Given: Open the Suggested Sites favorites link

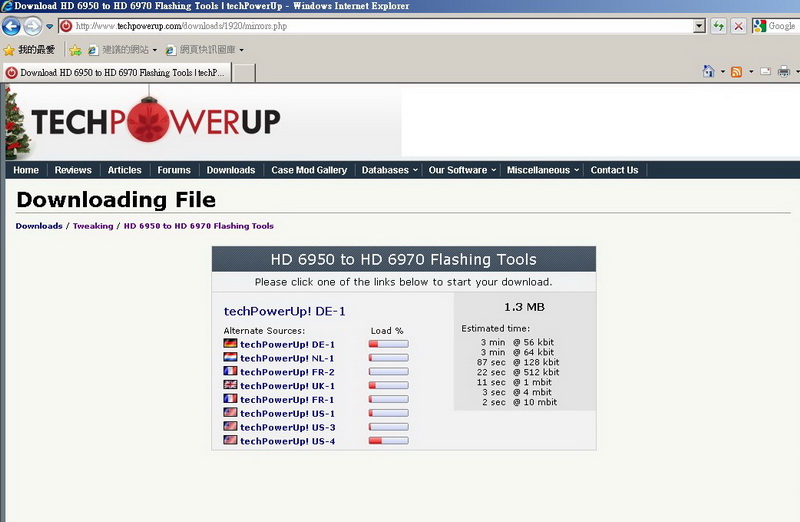Looking at the screenshot, I should [x=122, y=49].
